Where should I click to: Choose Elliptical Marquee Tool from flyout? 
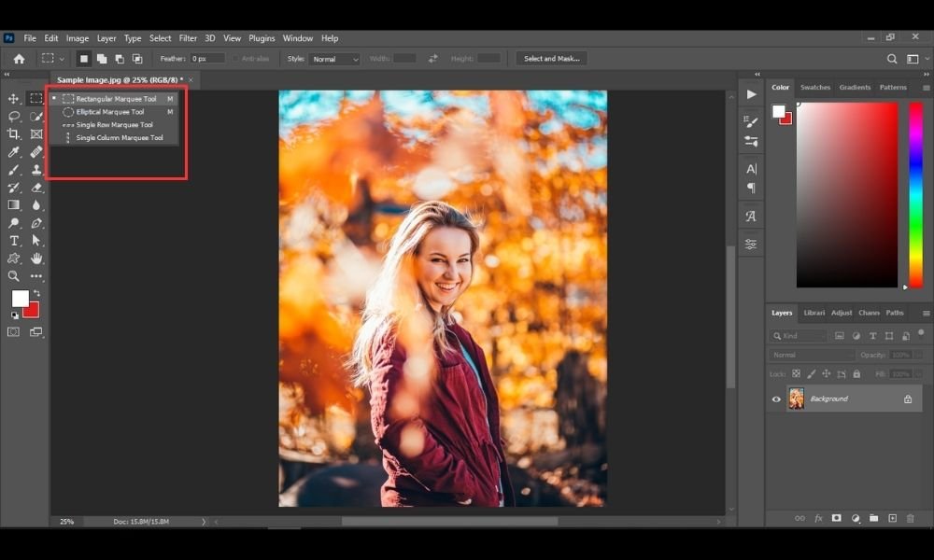[113, 112]
